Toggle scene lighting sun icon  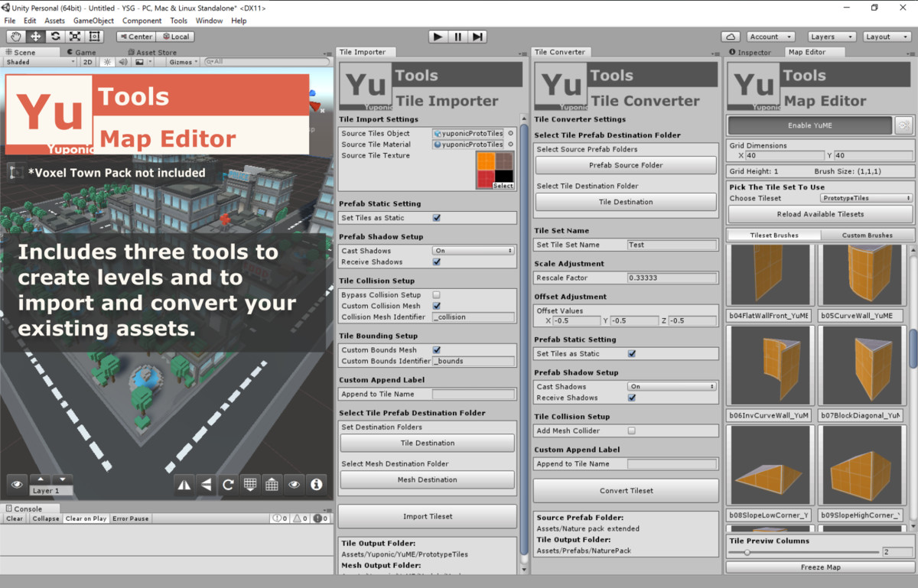tap(107, 62)
